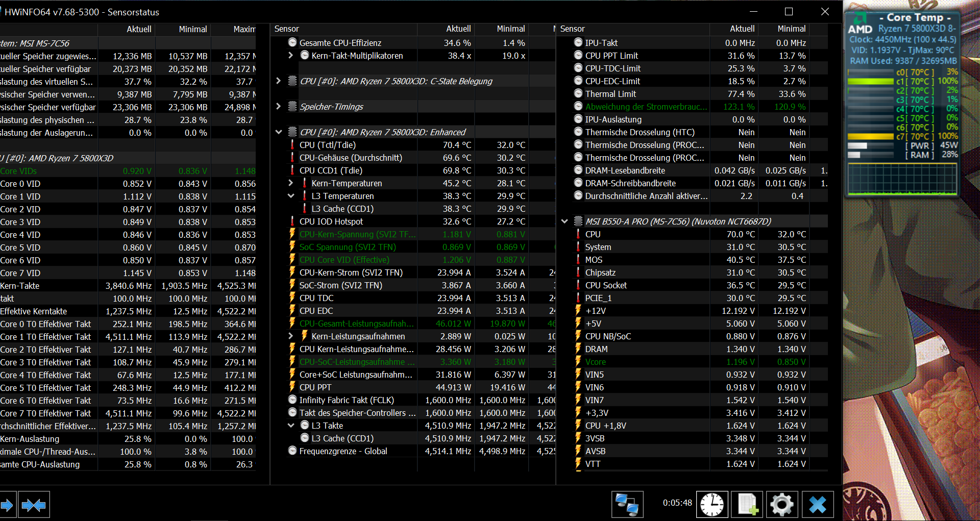Click the thermometer icon beside CPU (Tctl/Tdie)
Image resolution: width=980 pixels, height=521 pixels.
(x=292, y=145)
